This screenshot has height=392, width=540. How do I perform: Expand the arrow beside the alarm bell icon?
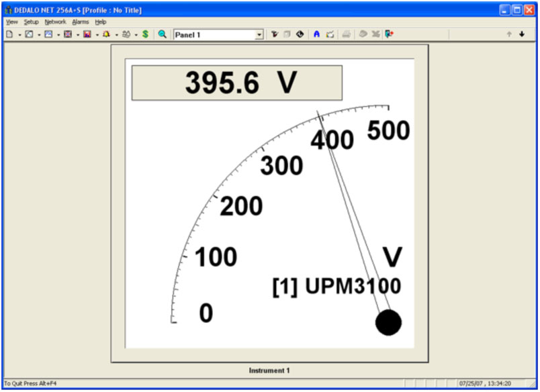point(116,35)
